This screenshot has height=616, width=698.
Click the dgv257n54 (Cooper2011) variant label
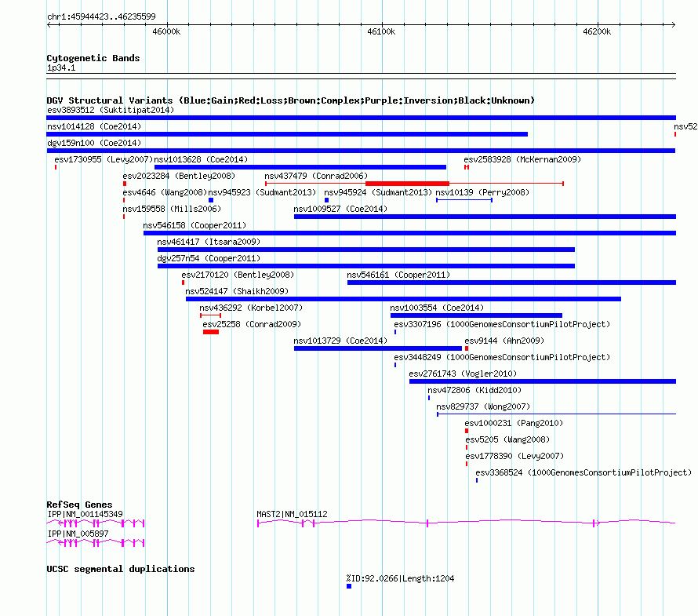(x=209, y=258)
